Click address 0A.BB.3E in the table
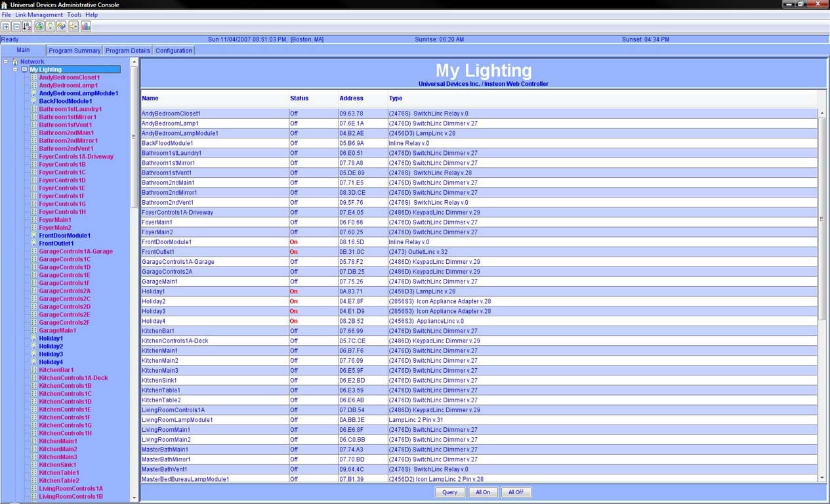 click(352, 420)
